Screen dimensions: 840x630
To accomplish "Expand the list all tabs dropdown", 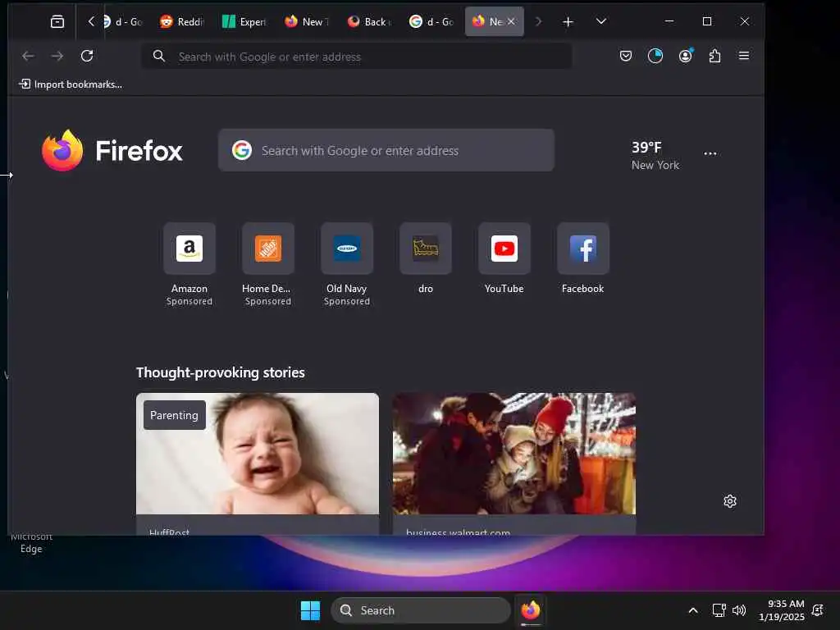I will tap(601, 21).
